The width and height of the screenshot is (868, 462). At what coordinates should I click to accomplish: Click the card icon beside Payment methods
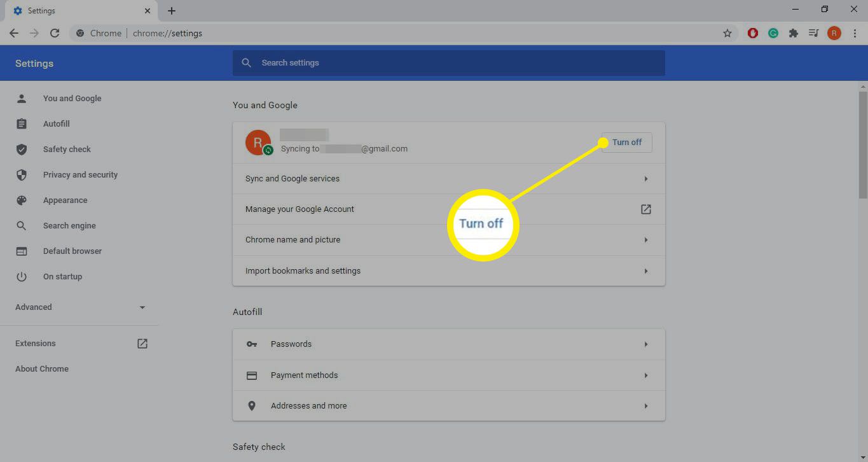(x=252, y=375)
